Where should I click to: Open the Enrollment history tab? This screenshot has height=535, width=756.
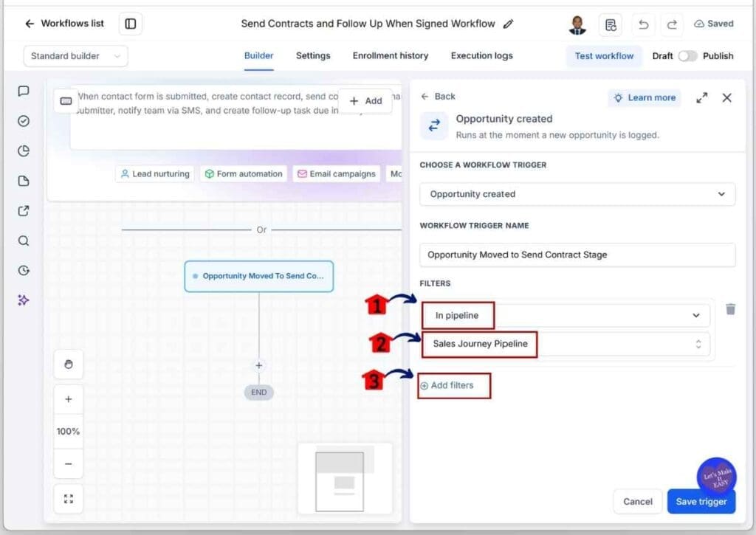point(390,56)
